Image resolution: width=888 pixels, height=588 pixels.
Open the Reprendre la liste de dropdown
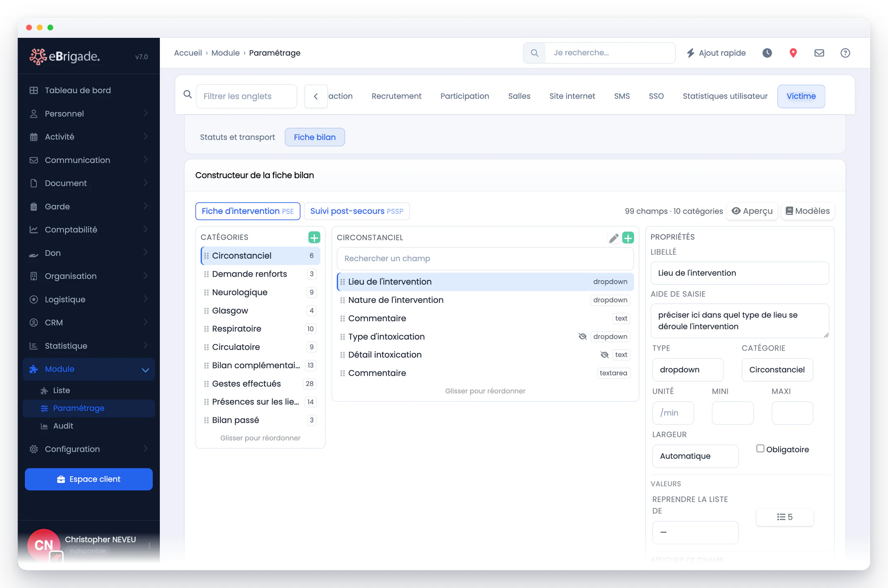(x=695, y=532)
